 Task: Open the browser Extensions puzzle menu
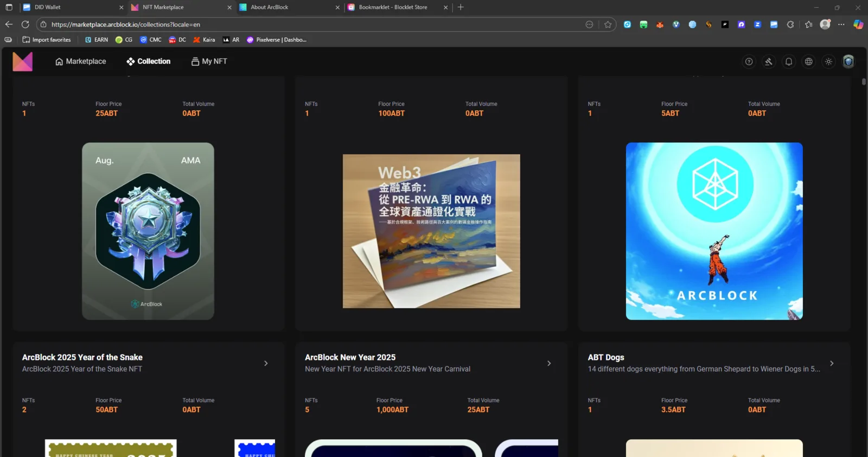pyautogui.click(x=790, y=24)
